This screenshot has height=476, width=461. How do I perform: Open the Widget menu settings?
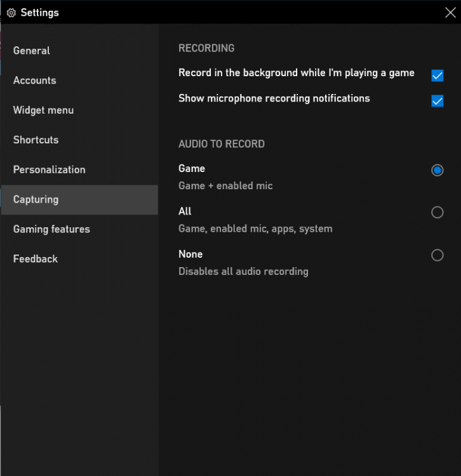point(43,110)
